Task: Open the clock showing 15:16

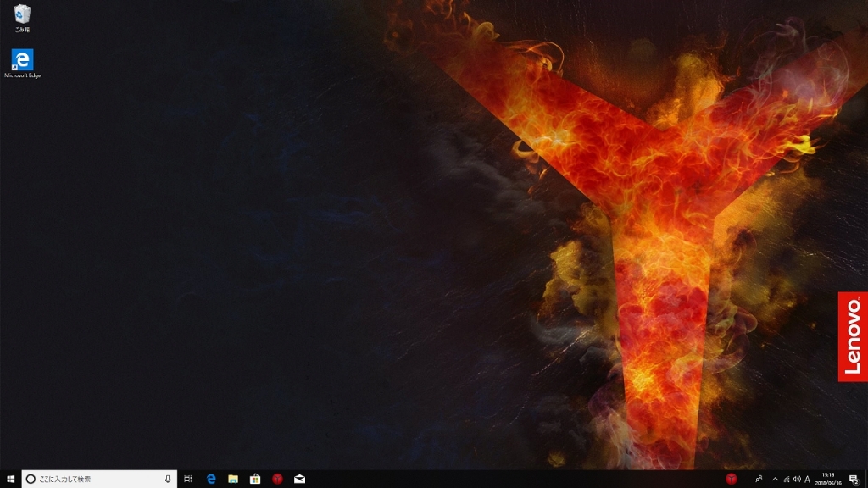Action: click(x=828, y=479)
